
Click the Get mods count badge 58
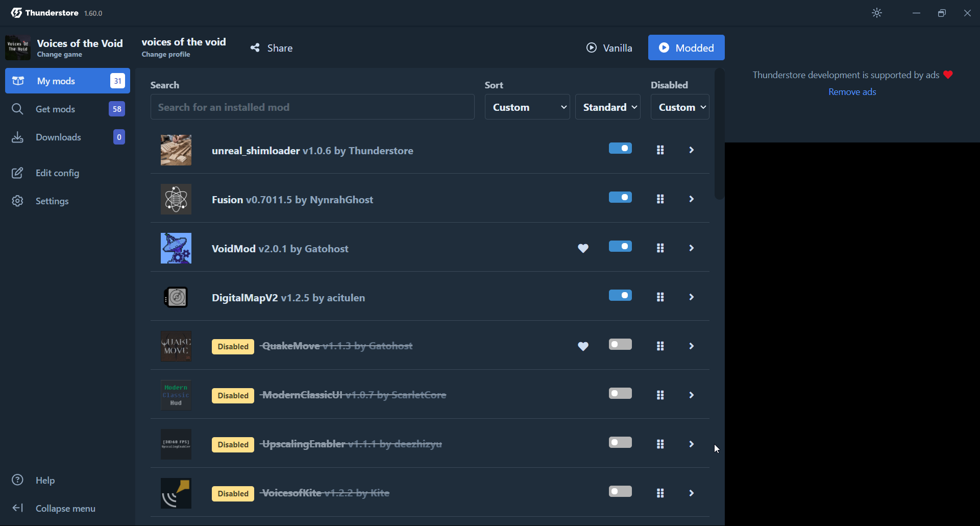pos(117,109)
